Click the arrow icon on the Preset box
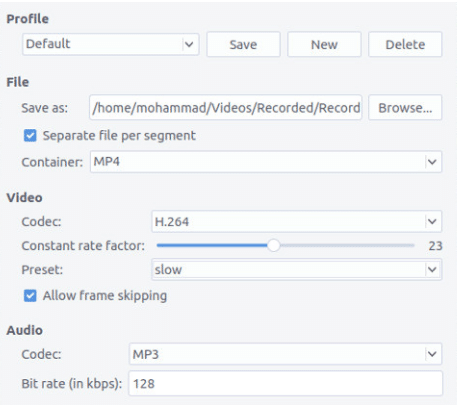 [x=432, y=269]
